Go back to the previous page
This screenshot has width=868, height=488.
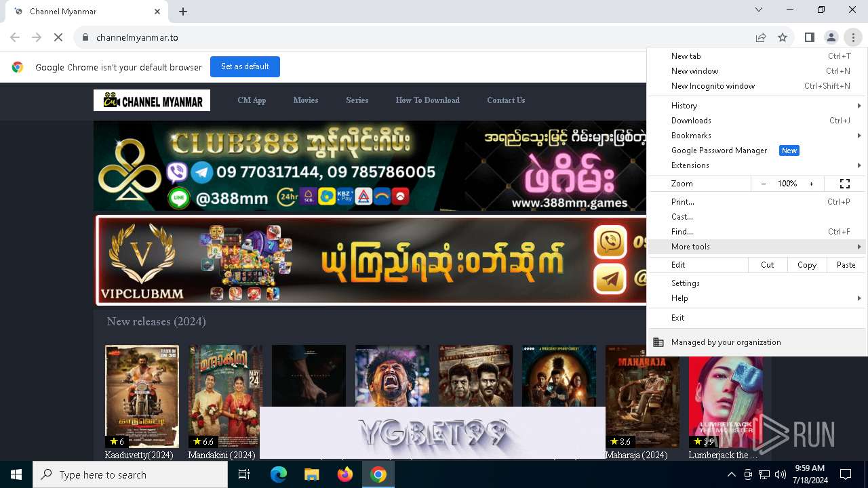[15, 37]
